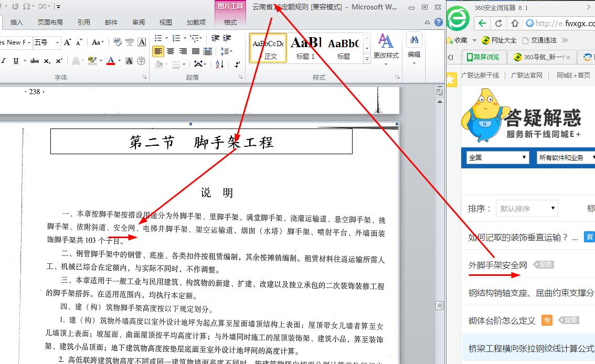Viewport: 595px width, 364px height.
Task: Collapse the ribbon with the caret icon
Action: 427,23
